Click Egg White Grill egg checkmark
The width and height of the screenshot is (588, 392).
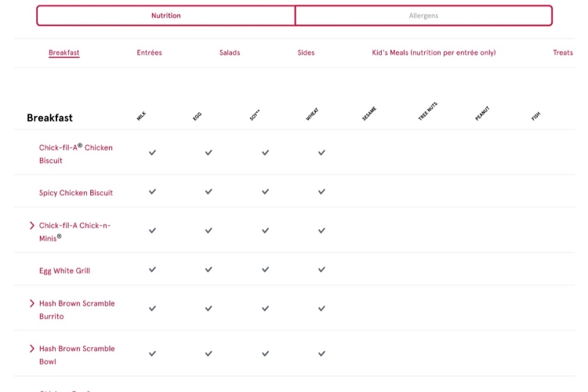209,270
